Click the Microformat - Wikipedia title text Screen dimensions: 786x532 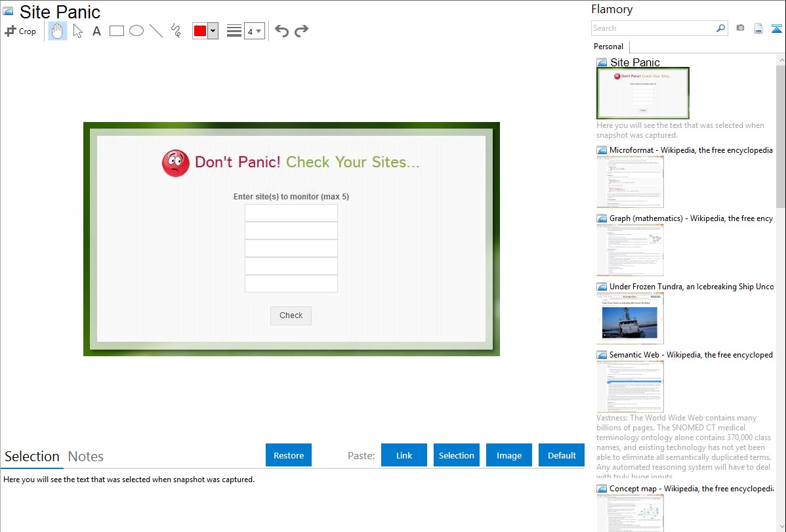click(692, 150)
